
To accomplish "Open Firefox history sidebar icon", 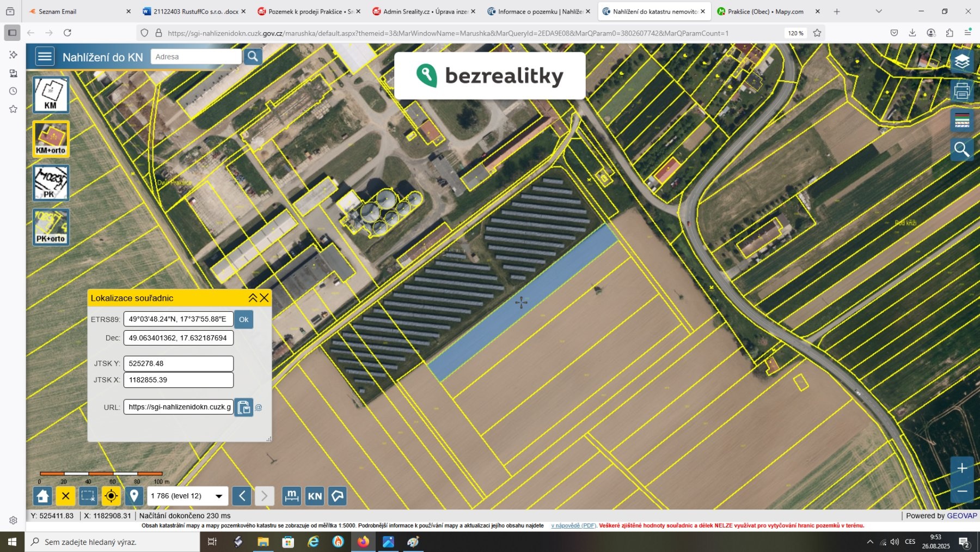I will pos(13,91).
